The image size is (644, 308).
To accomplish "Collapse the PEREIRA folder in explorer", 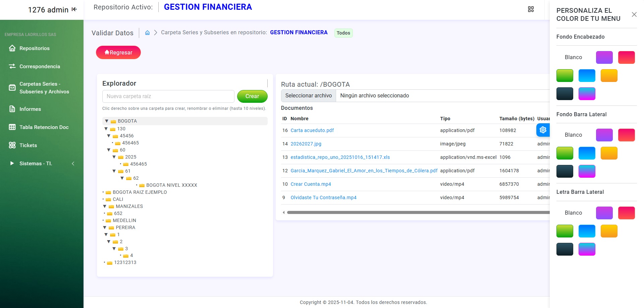I will [105, 227].
